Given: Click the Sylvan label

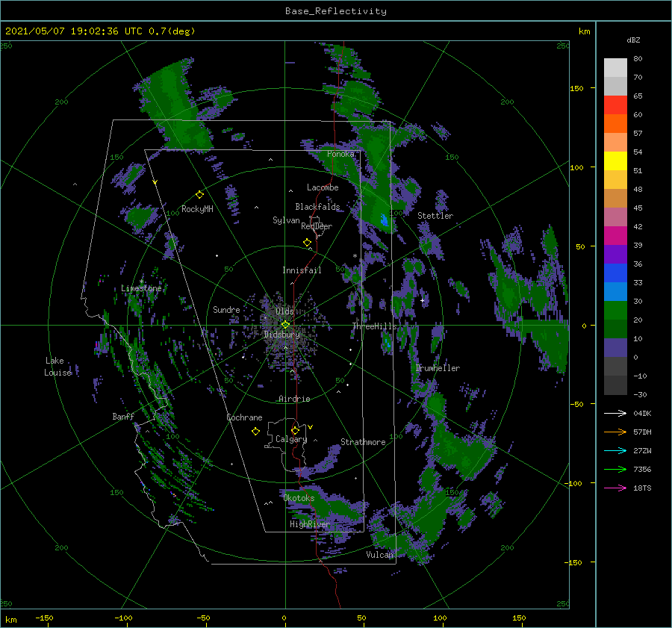Looking at the screenshot, I should [x=286, y=221].
